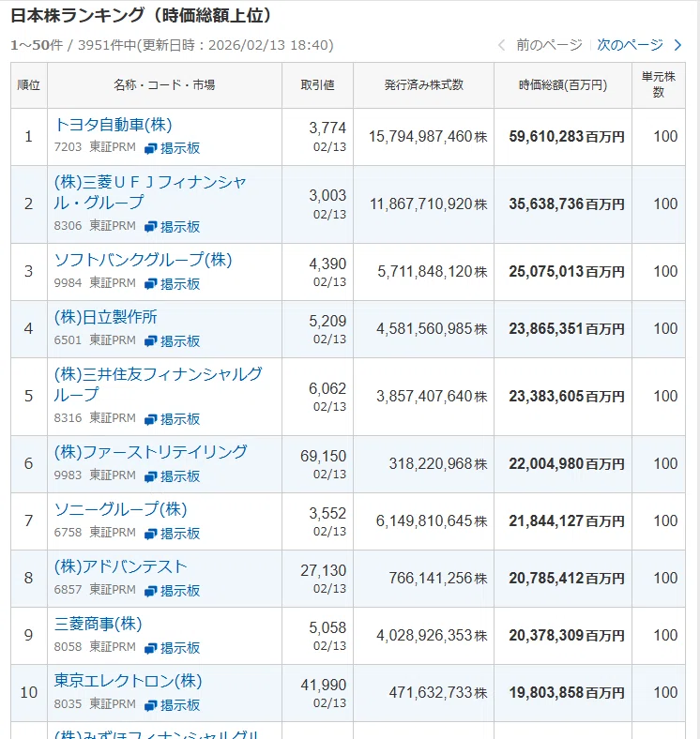Viewport: 700px width, 739px height.
Task: Click market cap 23,865,351百万円
Action: [567, 328]
